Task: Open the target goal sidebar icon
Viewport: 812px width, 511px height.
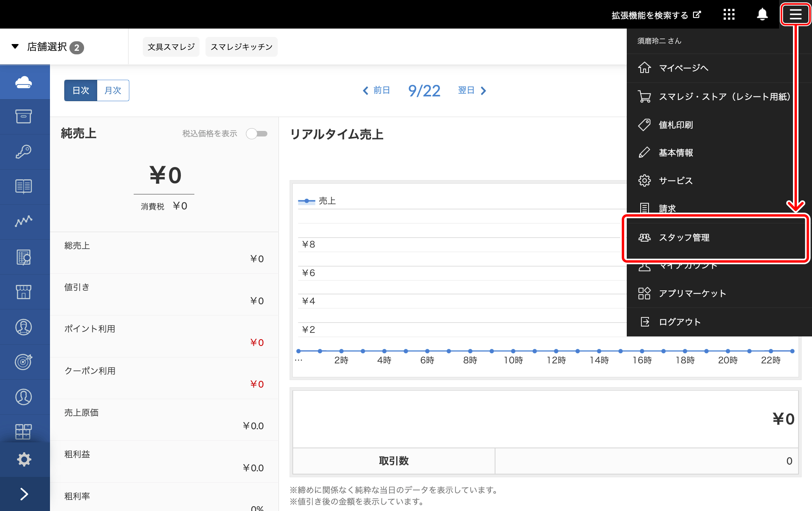Action: [x=24, y=362]
